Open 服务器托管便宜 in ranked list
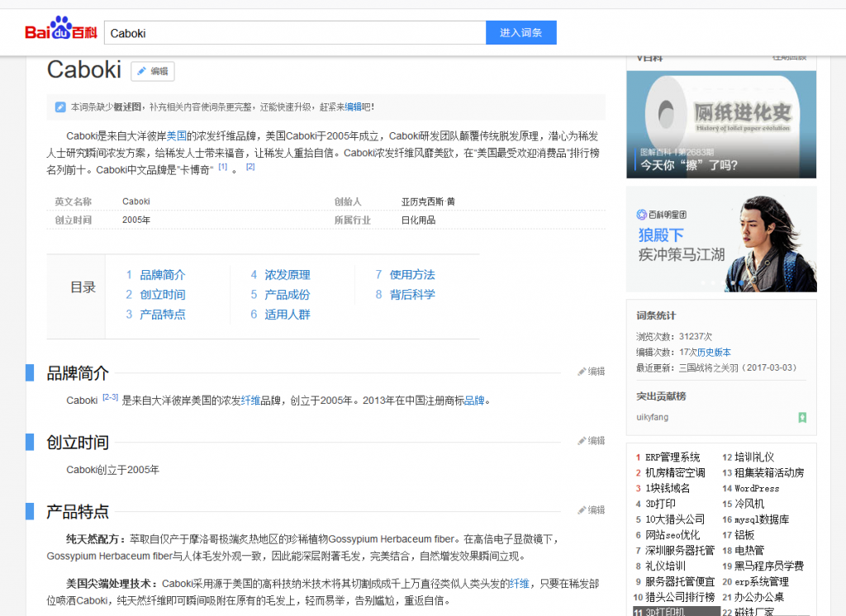The width and height of the screenshot is (846, 616). (x=680, y=581)
